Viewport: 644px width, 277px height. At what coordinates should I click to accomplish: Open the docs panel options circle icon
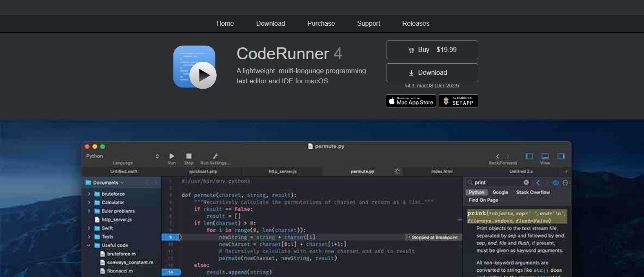[x=565, y=183]
